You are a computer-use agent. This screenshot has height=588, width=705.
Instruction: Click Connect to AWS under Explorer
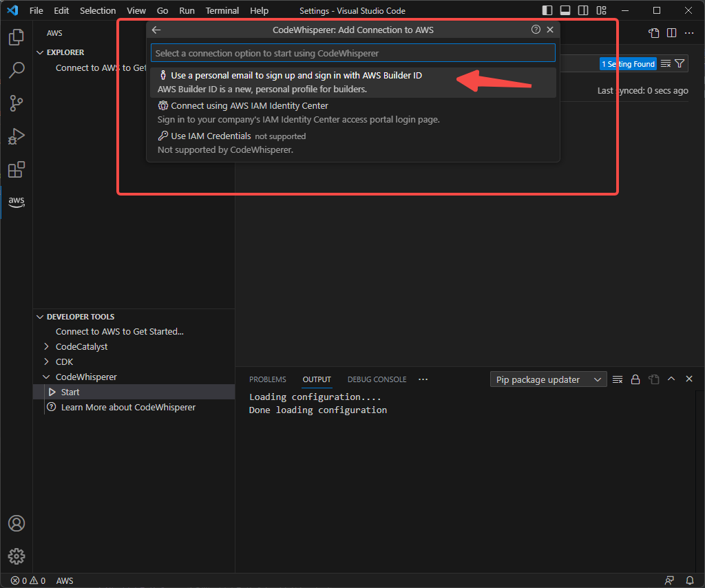101,68
